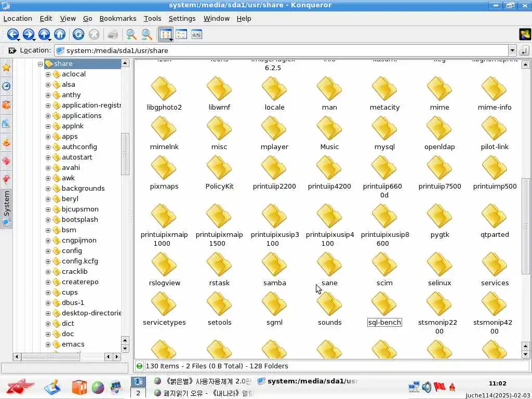Select the bootsplash tree item
Image resolution: width=532 pixels, height=399 pixels.
79,220
